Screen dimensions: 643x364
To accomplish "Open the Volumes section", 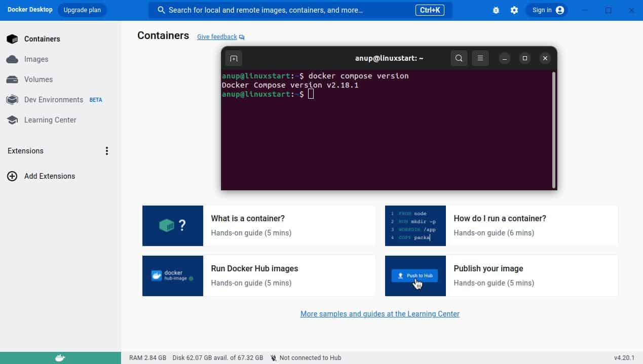I will click(38, 79).
